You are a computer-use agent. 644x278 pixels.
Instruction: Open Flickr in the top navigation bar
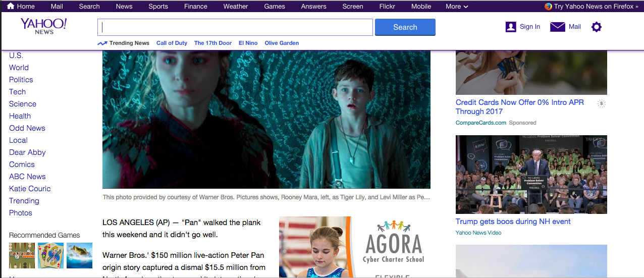click(387, 7)
